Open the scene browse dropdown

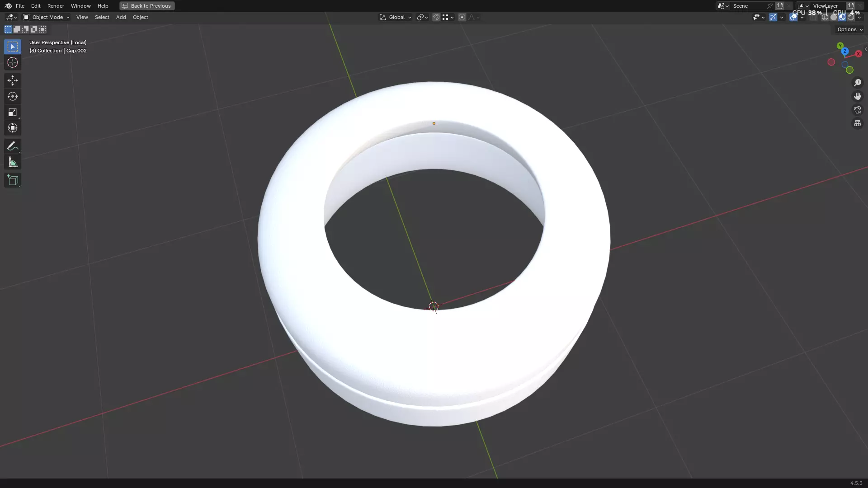coord(723,6)
